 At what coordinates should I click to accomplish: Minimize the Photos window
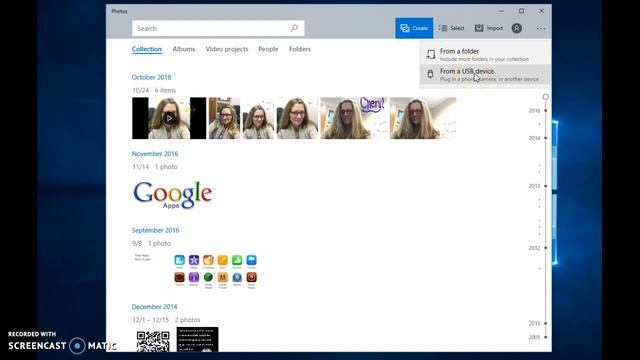[501, 11]
